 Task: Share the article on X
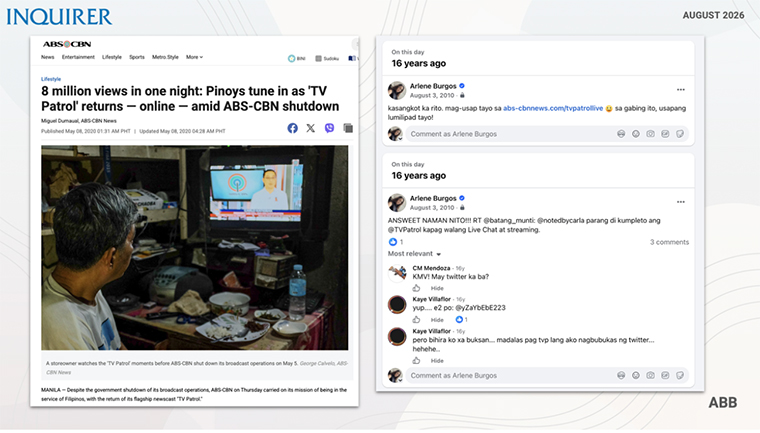pyautogui.click(x=311, y=128)
